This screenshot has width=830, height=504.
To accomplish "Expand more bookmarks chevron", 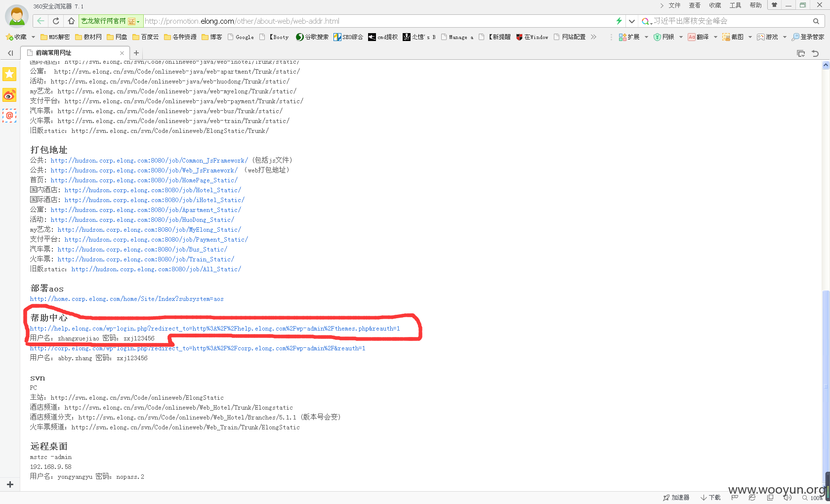I will tap(593, 37).
